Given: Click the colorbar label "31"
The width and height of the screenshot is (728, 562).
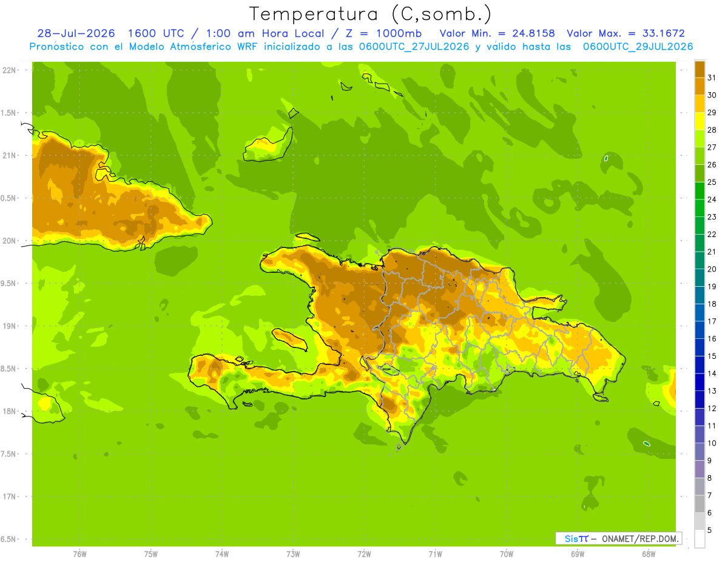Looking at the screenshot, I should point(712,78).
